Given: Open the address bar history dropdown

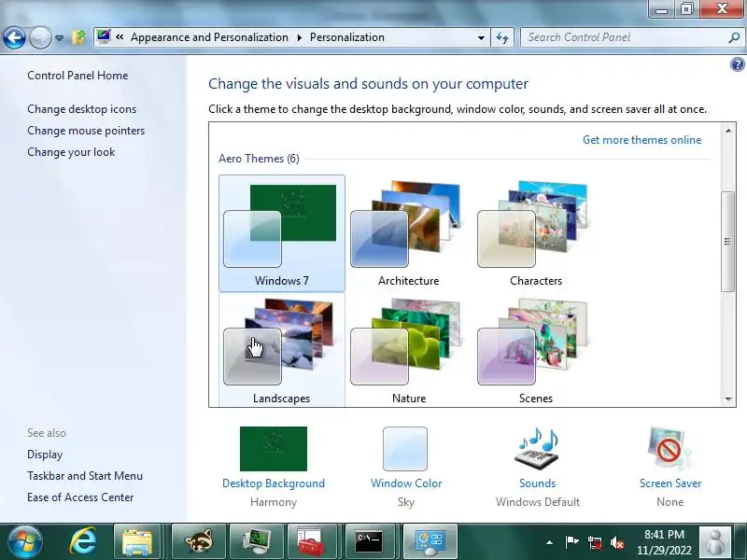Looking at the screenshot, I should click(481, 37).
